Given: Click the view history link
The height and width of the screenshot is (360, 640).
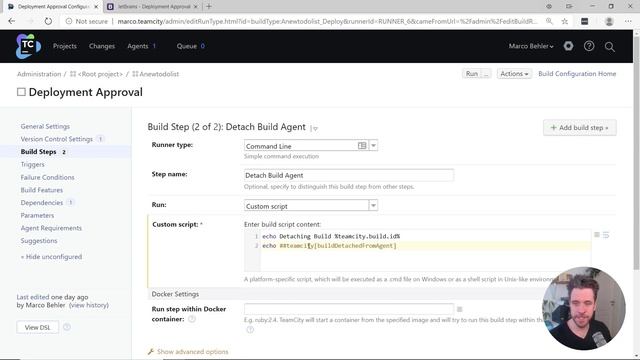Looking at the screenshot, I should click(x=89, y=305).
